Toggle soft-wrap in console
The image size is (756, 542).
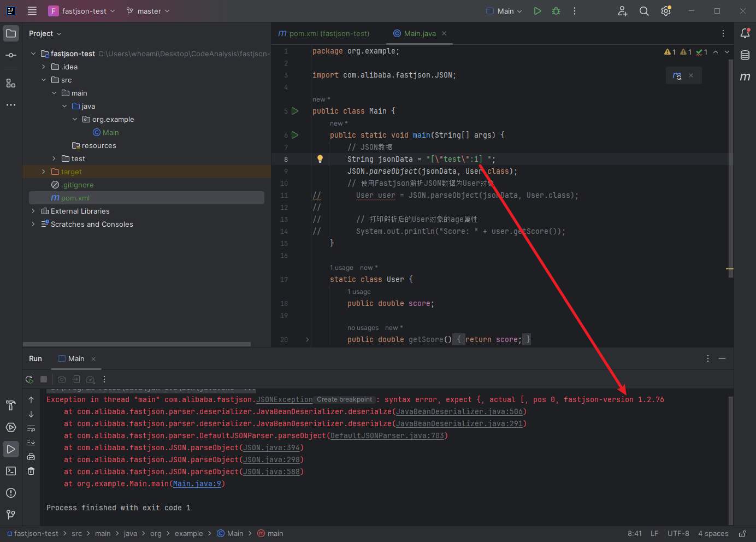click(31, 428)
